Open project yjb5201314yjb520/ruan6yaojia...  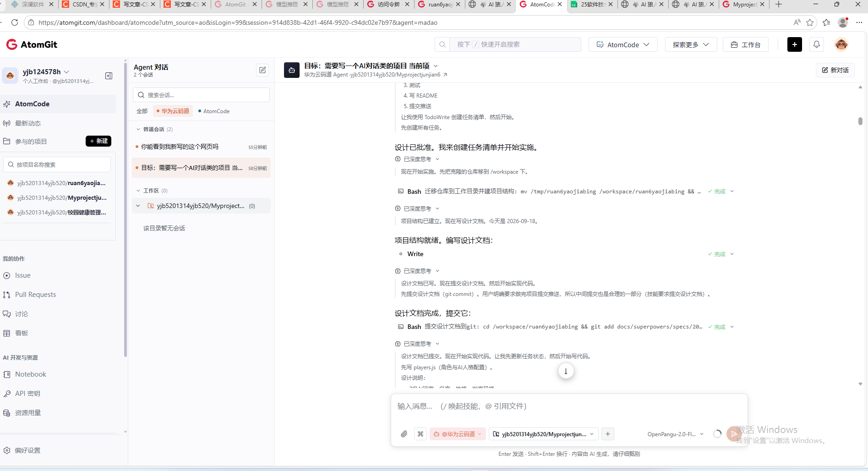click(x=58, y=183)
